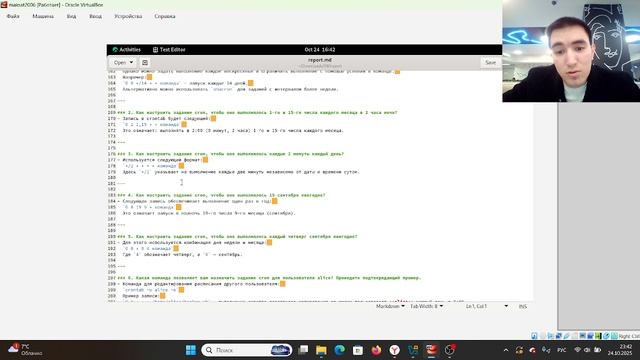Viewport: 640px width, 360px height.
Task: Open the round recorder app taskbar icon
Action: 450,350
